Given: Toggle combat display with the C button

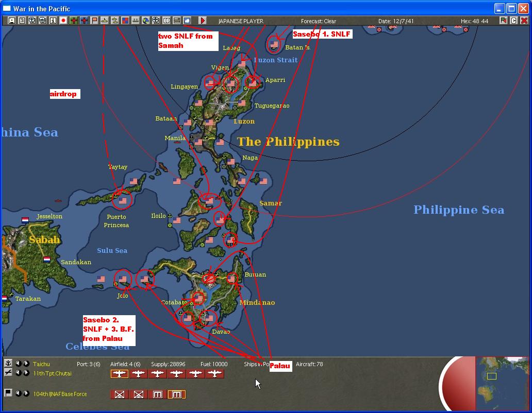Looking at the screenshot, I should [x=513, y=21].
